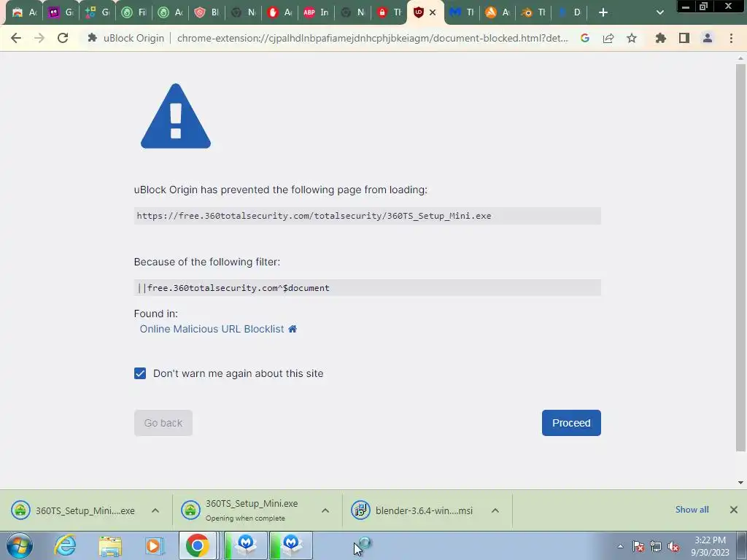Switch to the red hand stop icon tab
Screen dimensions: 747x560
pyautogui.click(x=279, y=12)
